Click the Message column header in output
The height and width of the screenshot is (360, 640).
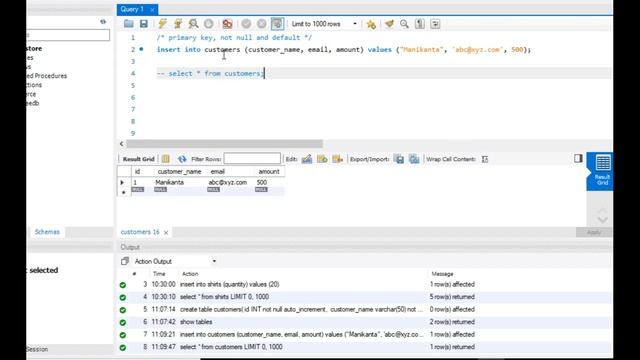tap(442, 274)
